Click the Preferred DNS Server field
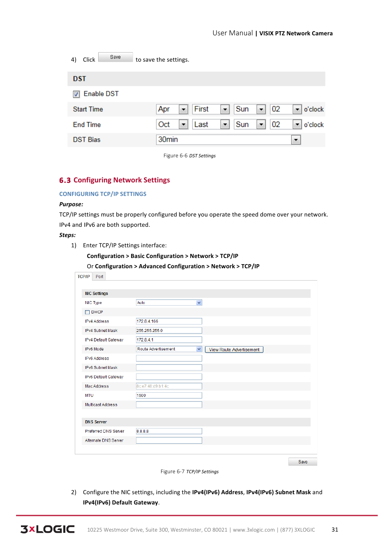The width and height of the screenshot is (392, 555). (x=169, y=431)
